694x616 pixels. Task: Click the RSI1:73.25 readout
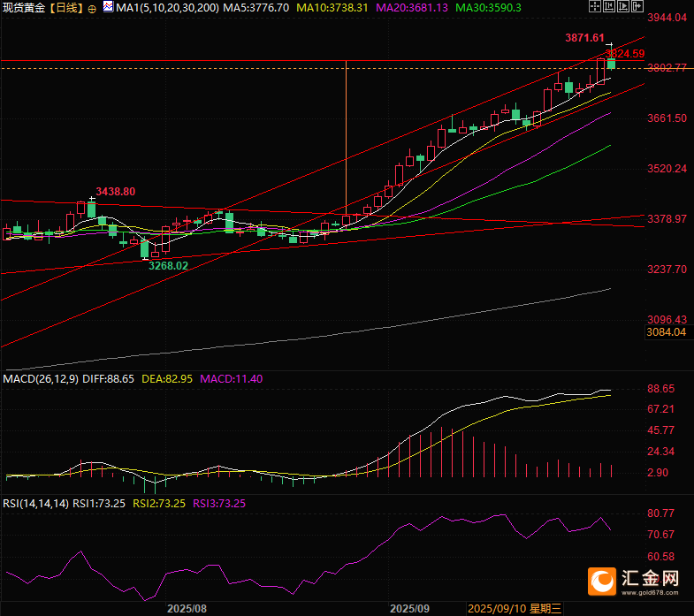click(99, 504)
